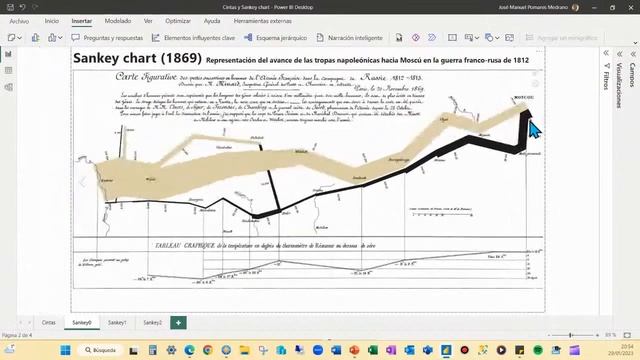
Task: Expand the Campos pane chevron
Action: 633,54
